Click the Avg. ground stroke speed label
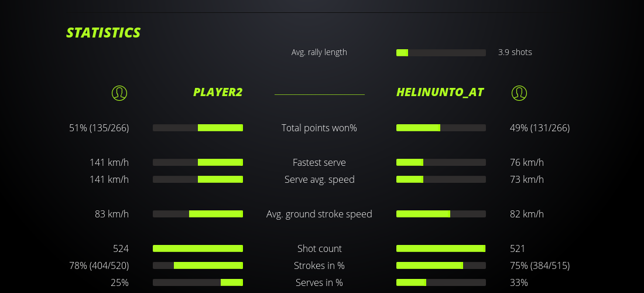 [x=319, y=214]
